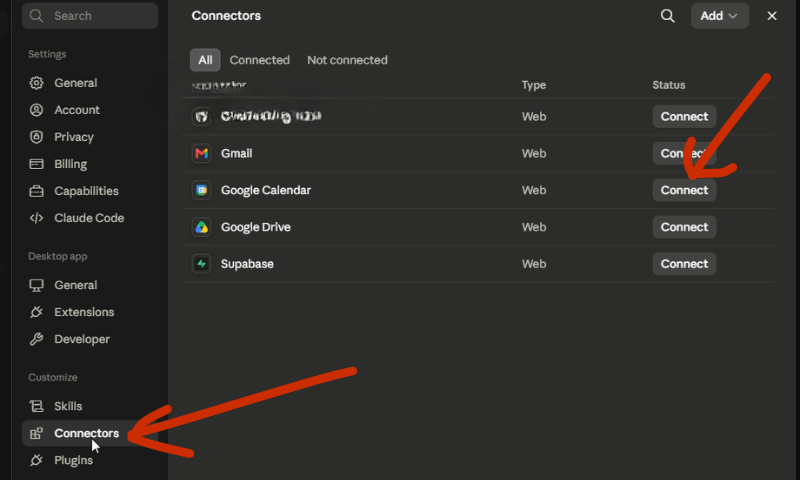This screenshot has width=800, height=480.
Task: Connect the Google Calendar connector
Action: [x=684, y=190]
